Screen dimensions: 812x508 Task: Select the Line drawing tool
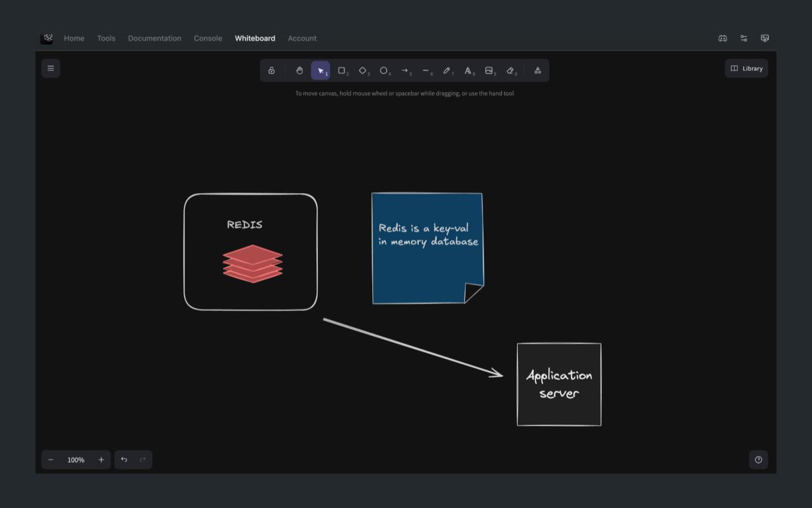pos(426,70)
